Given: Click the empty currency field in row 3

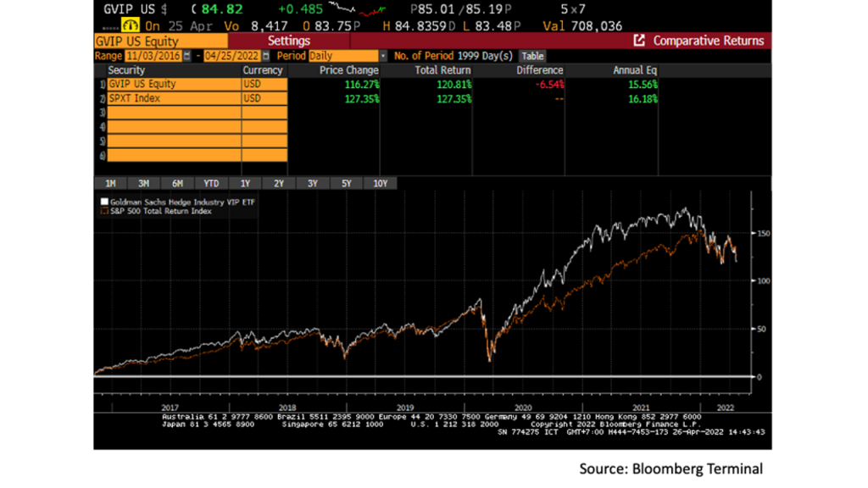Looking at the screenshot, I should [264, 113].
